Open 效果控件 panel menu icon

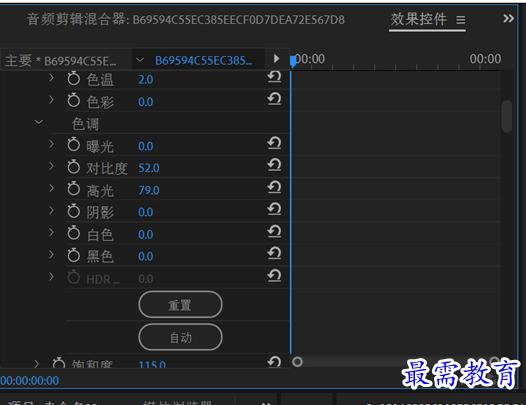coord(461,20)
